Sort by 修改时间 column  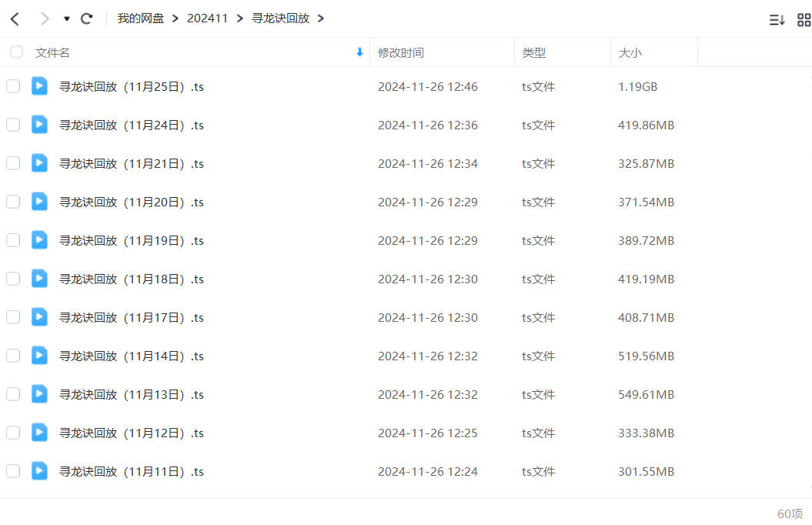(x=401, y=53)
